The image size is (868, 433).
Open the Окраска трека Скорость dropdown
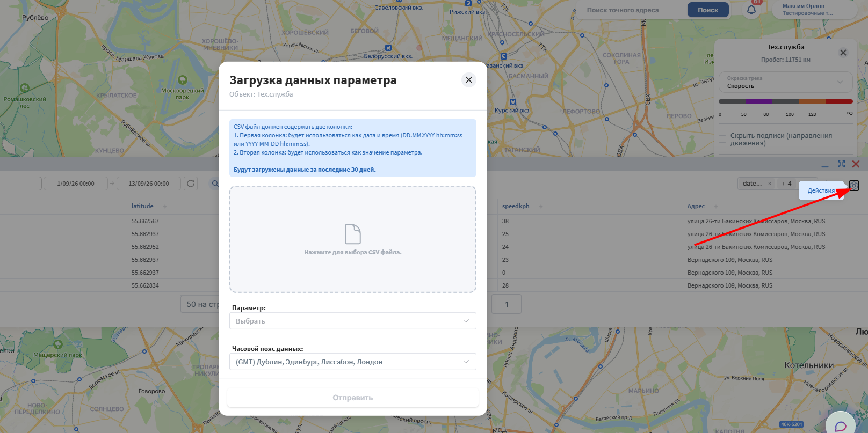(x=785, y=82)
